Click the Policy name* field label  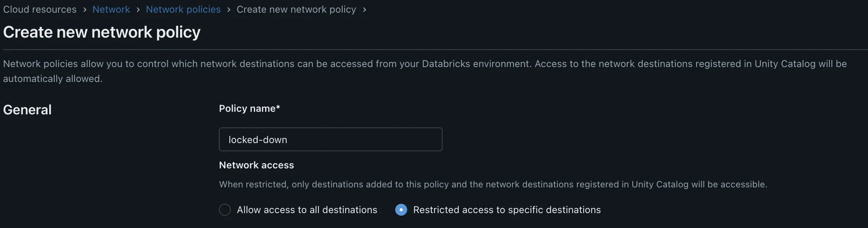(249, 108)
